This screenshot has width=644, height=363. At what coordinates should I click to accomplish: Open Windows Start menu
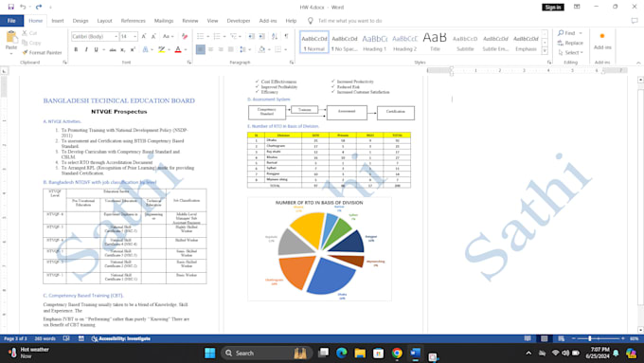(210, 354)
